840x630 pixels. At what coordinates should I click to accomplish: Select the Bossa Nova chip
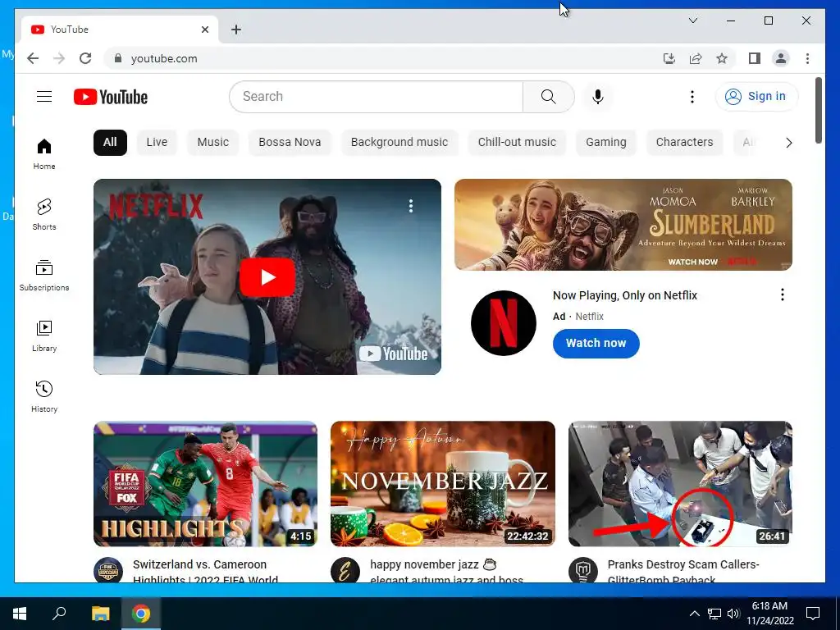(x=290, y=143)
